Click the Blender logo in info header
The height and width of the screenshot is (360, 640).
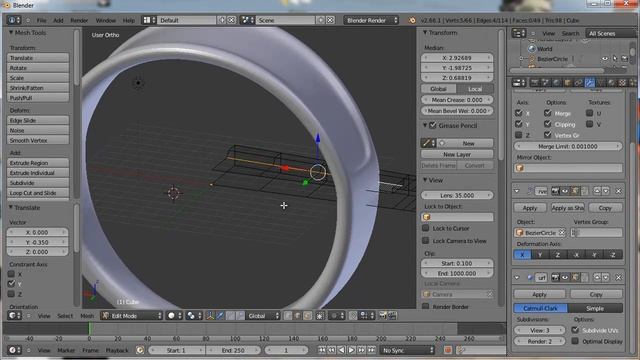(412, 20)
